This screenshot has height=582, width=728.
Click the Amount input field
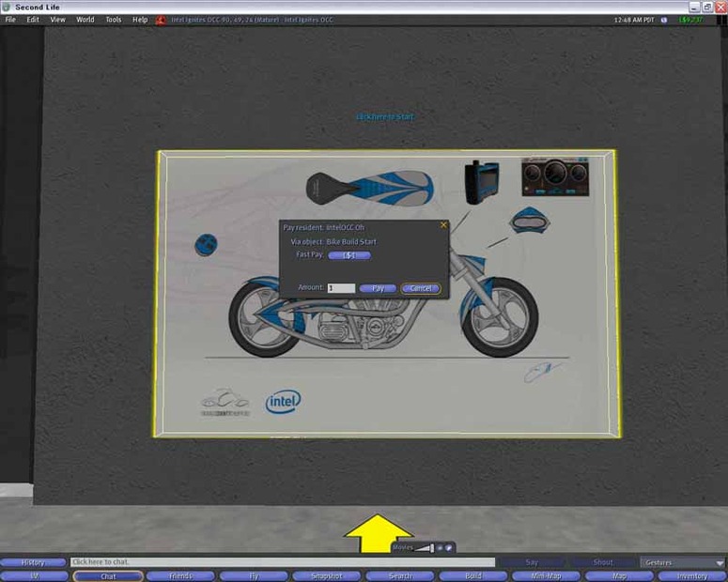click(x=341, y=288)
